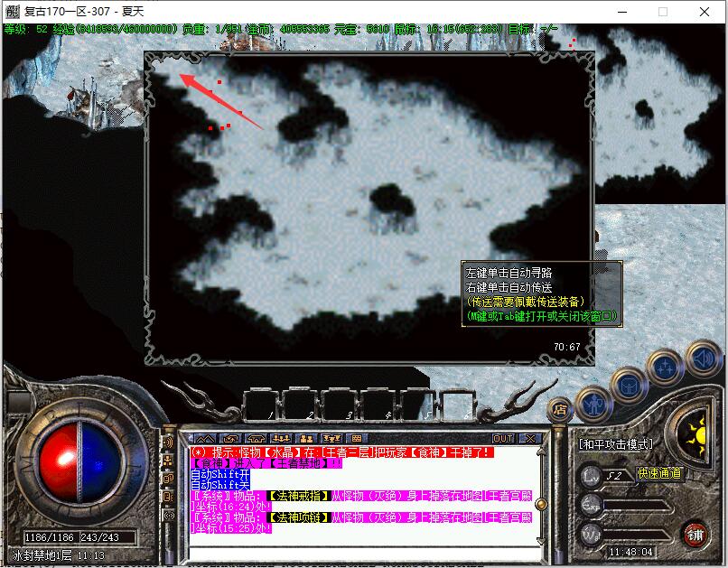Click the large map's central dark pit
The image size is (728, 568).
point(392,200)
